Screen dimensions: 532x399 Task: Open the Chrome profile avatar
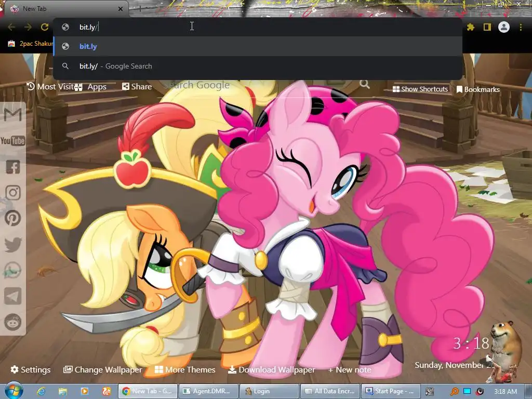pos(504,27)
